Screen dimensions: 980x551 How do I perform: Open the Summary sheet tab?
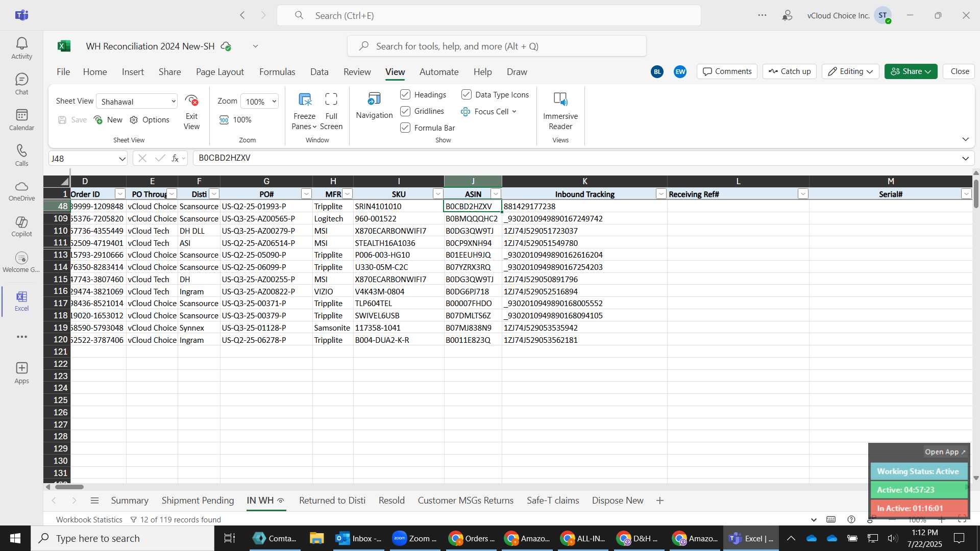click(x=130, y=501)
